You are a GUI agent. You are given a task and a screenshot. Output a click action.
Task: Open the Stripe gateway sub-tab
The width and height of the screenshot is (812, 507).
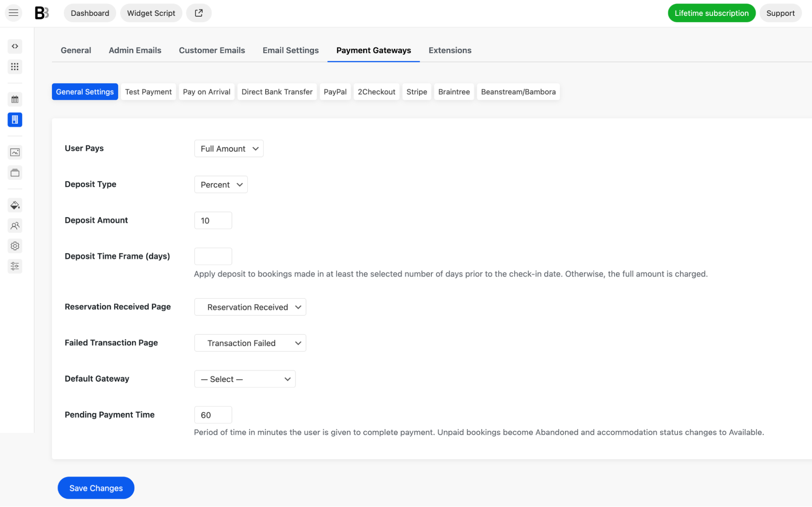[x=417, y=92]
